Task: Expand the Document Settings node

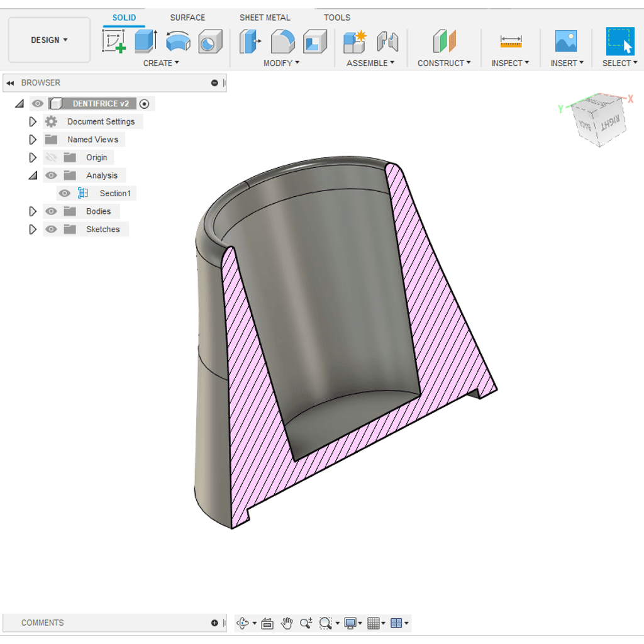Action: (x=33, y=121)
